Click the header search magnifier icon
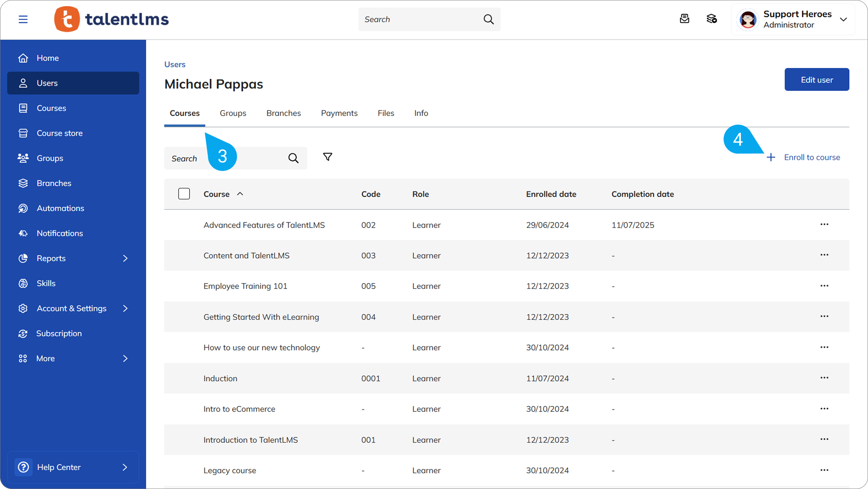 click(x=488, y=19)
